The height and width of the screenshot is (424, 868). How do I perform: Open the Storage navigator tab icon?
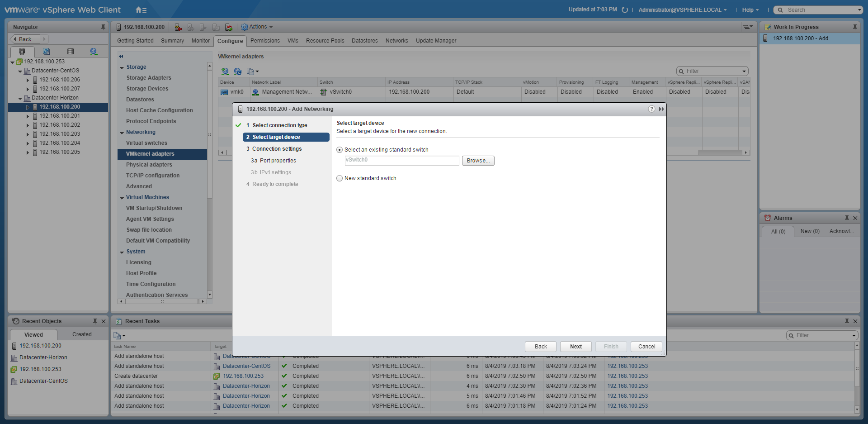pos(70,52)
